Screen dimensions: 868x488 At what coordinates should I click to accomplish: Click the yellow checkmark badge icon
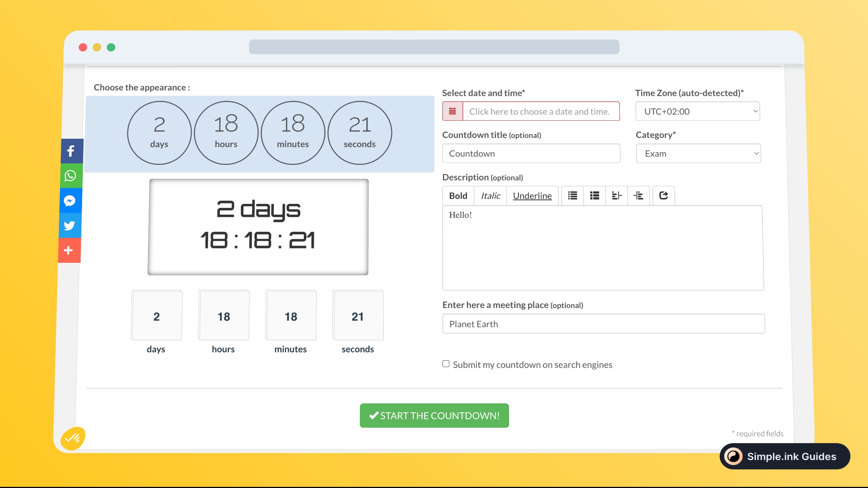tap(73, 438)
